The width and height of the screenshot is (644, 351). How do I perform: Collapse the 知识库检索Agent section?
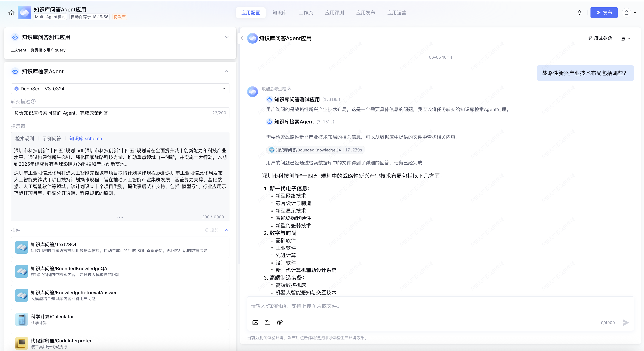pos(226,71)
